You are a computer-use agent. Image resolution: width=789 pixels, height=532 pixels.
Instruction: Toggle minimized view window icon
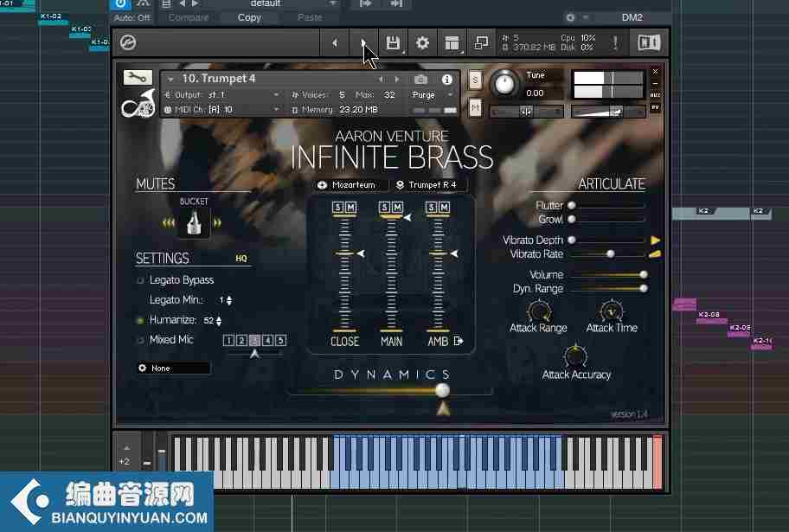click(481, 43)
